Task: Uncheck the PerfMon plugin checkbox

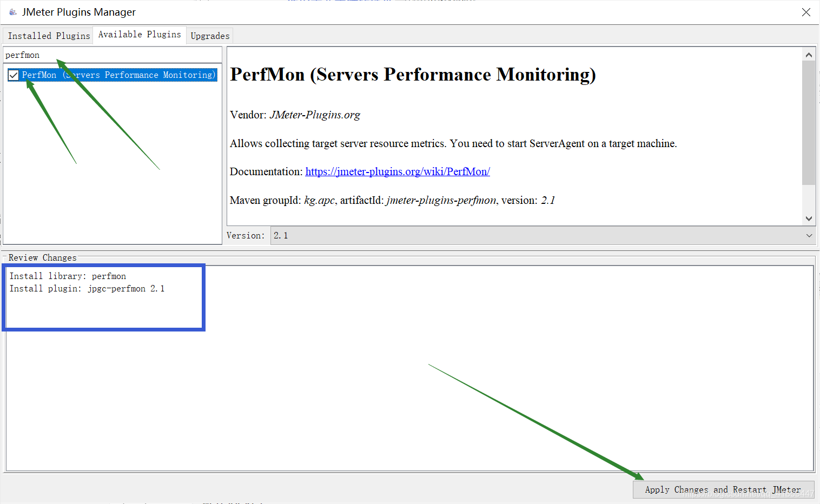Action: [14, 75]
